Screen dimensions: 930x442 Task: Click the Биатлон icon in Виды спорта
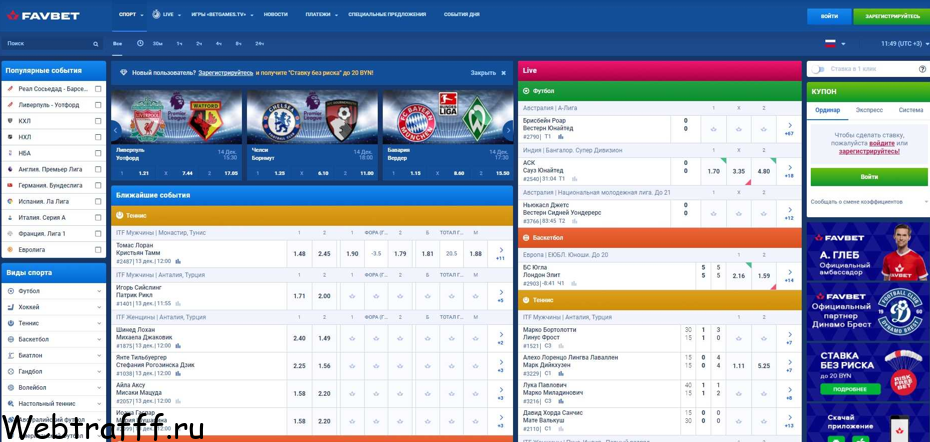(x=11, y=355)
